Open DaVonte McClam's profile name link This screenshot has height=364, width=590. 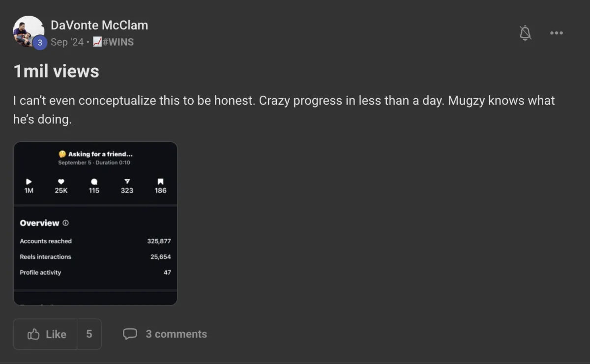(99, 25)
